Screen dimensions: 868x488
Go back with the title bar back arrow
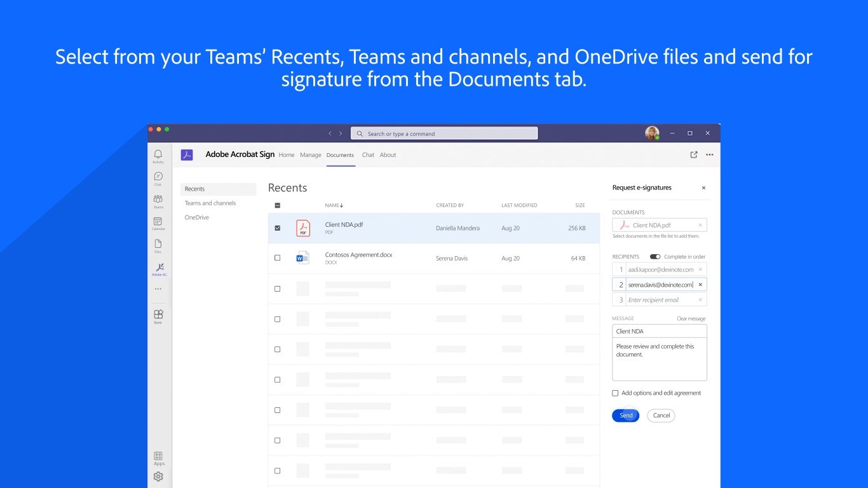pyautogui.click(x=330, y=133)
